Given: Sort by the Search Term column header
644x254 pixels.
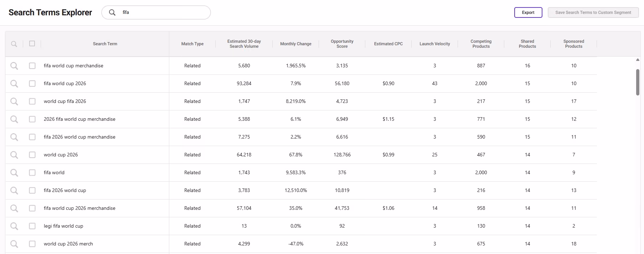Looking at the screenshot, I should (105, 44).
